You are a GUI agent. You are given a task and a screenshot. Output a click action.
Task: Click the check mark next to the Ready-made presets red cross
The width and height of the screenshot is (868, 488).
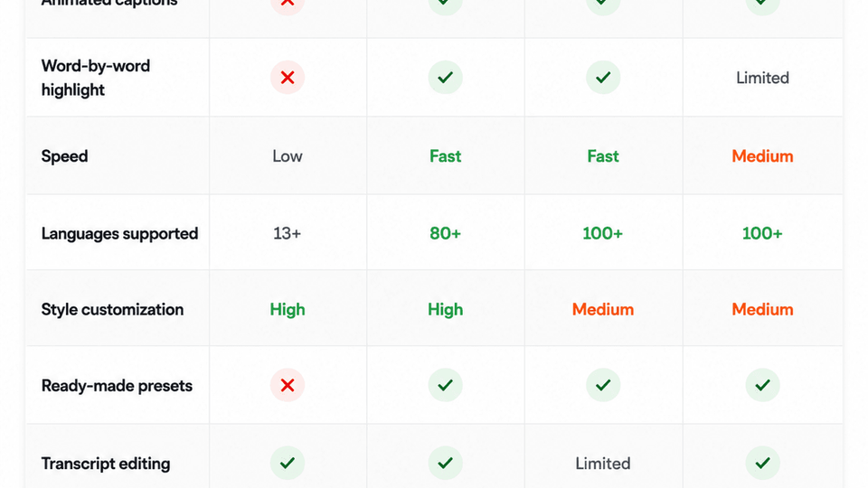click(x=445, y=385)
